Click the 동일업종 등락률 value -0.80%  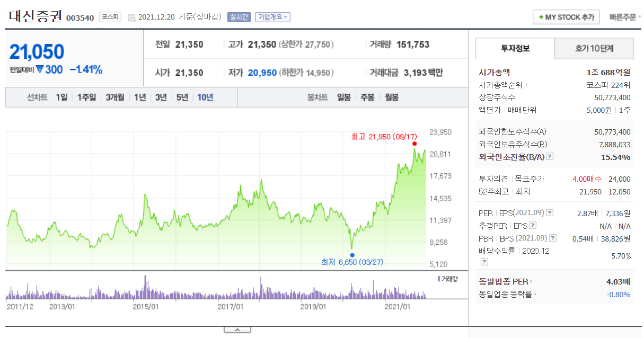619,294
